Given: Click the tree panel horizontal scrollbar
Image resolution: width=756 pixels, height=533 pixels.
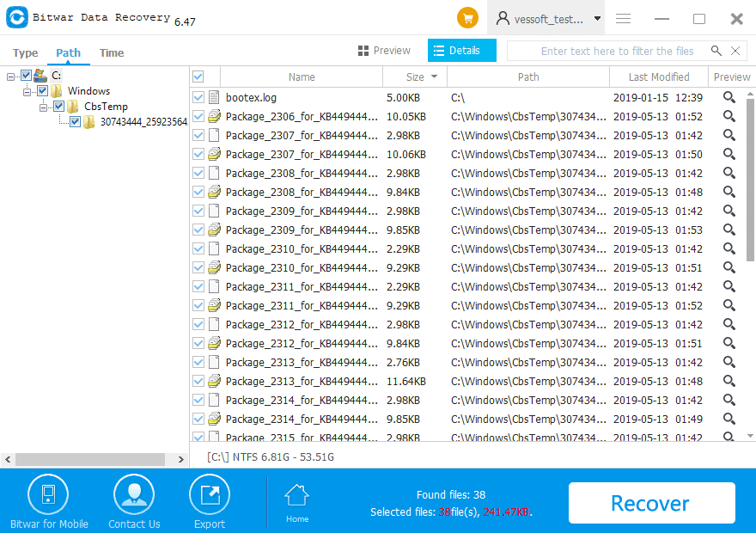Looking at the screenshot, I should [x=90, y=459].
